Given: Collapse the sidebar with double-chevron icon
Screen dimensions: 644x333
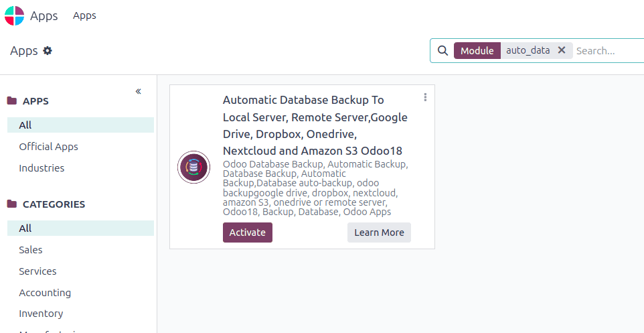Looking at the screenshot, I should [138, 91].
